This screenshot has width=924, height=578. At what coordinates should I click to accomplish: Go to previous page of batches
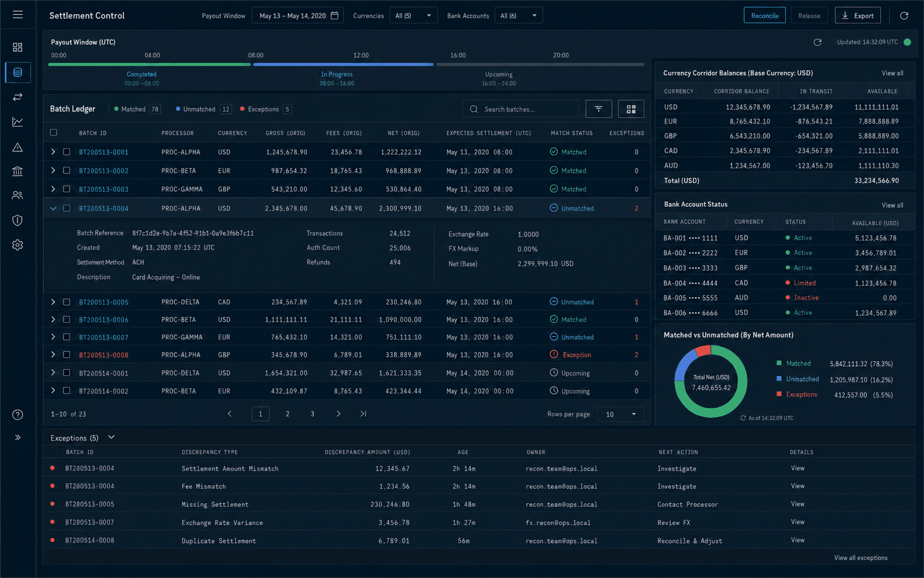(x=230, y=414)
